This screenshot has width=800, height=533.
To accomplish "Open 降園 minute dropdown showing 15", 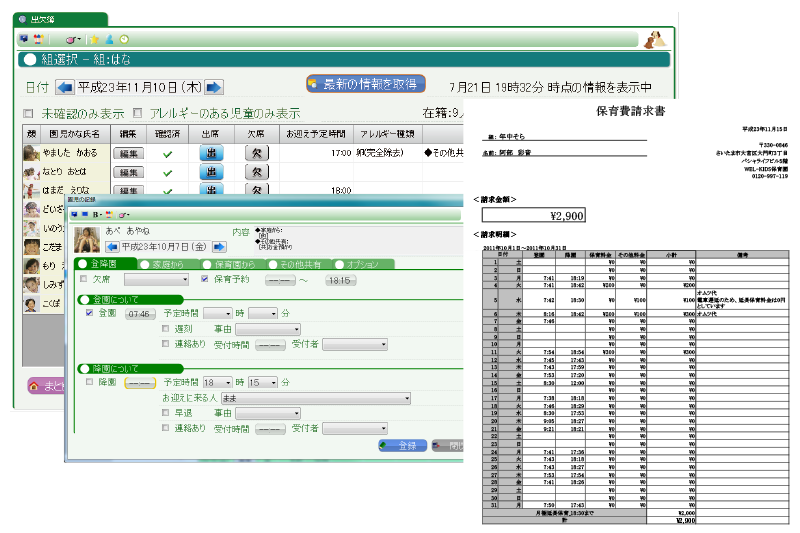I will pyautogui.click(x=263, y=383).
